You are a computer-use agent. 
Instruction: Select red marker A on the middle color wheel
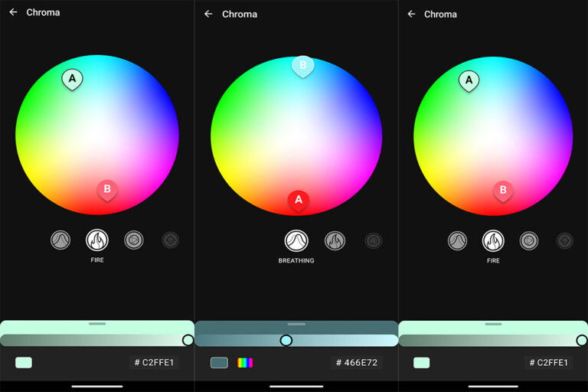pyautogui.click(x=299, y=200)
